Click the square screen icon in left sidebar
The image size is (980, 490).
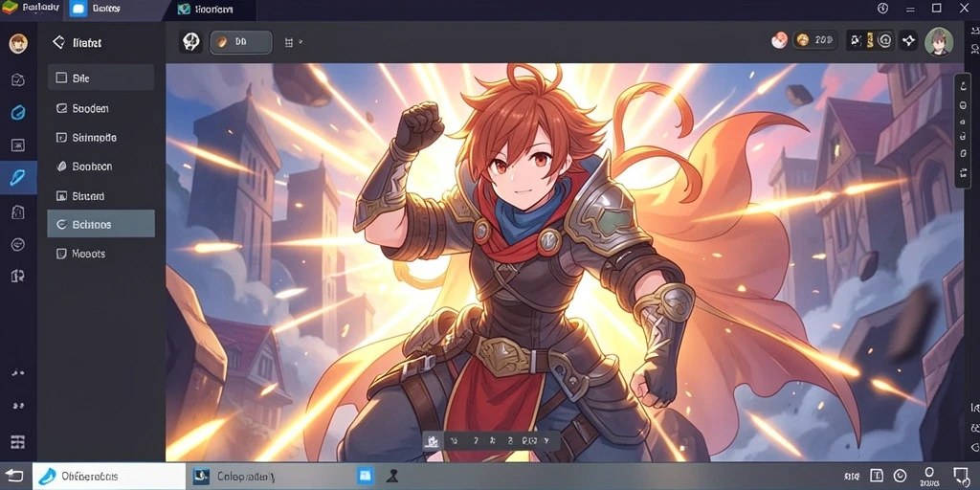[18, 145]
